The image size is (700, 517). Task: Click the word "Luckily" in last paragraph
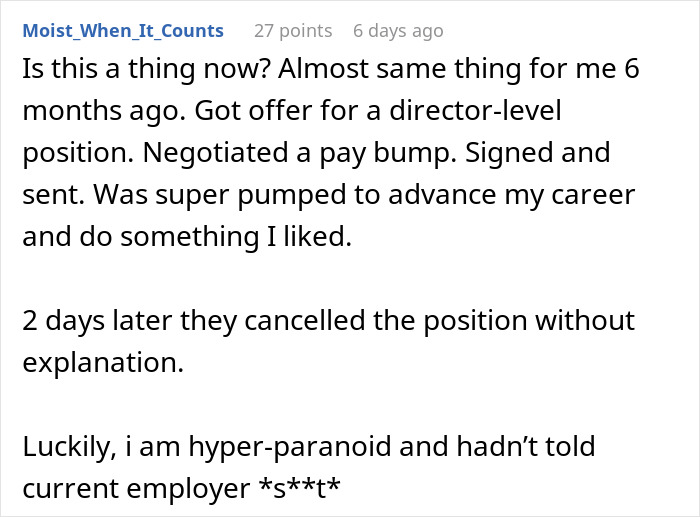click(62, 447)
